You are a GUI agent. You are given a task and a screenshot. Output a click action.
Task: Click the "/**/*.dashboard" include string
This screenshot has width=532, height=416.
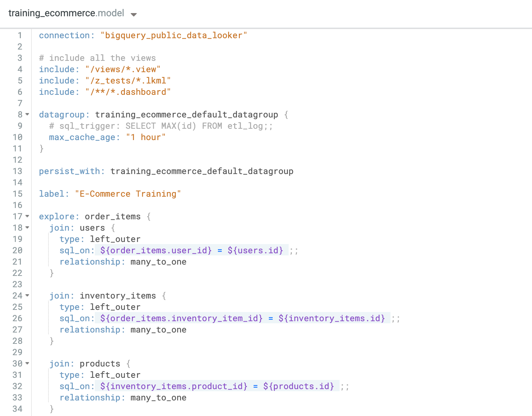(128, 92)
